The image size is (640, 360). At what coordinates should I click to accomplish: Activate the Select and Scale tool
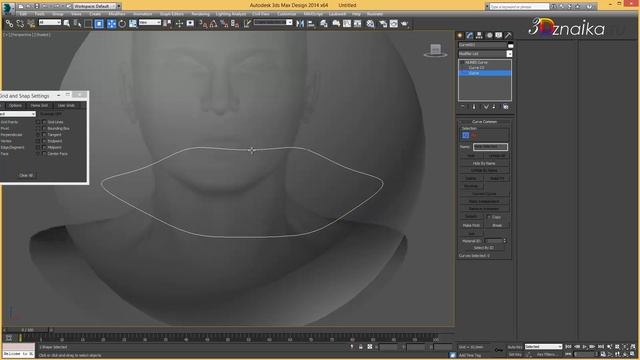point(133,24)
